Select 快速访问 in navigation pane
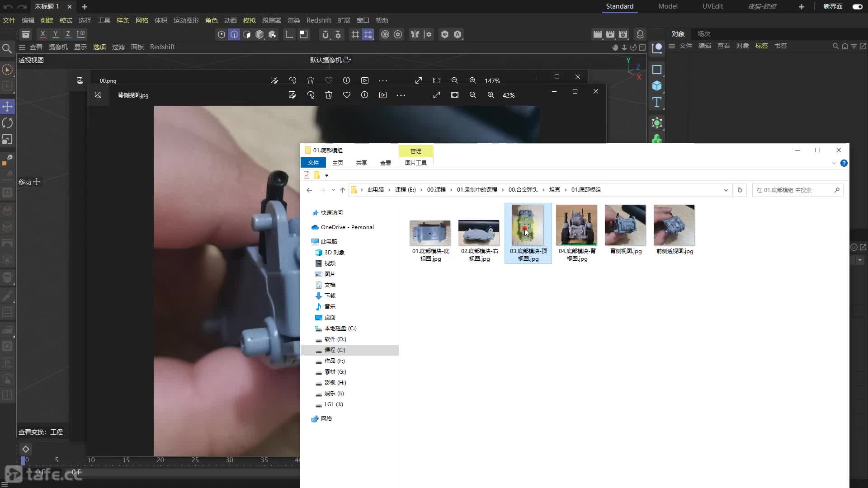 [x=332, y=213]
